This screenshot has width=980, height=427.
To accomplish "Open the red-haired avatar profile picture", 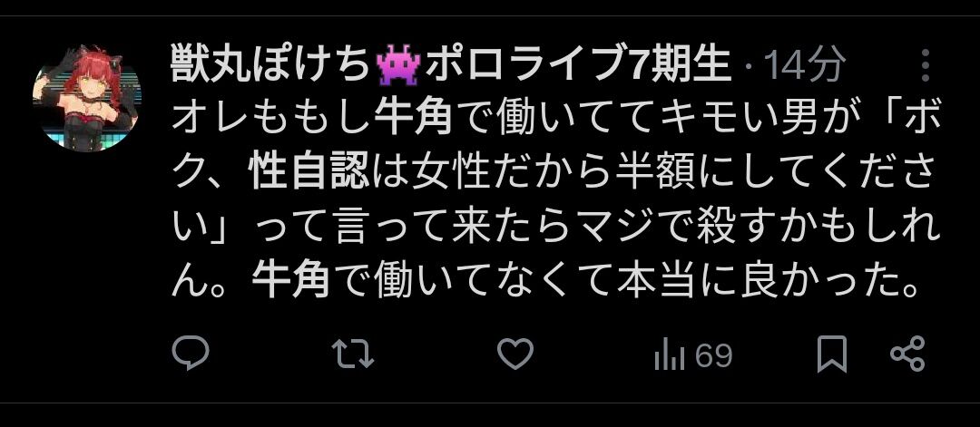I will pos(87,98).
